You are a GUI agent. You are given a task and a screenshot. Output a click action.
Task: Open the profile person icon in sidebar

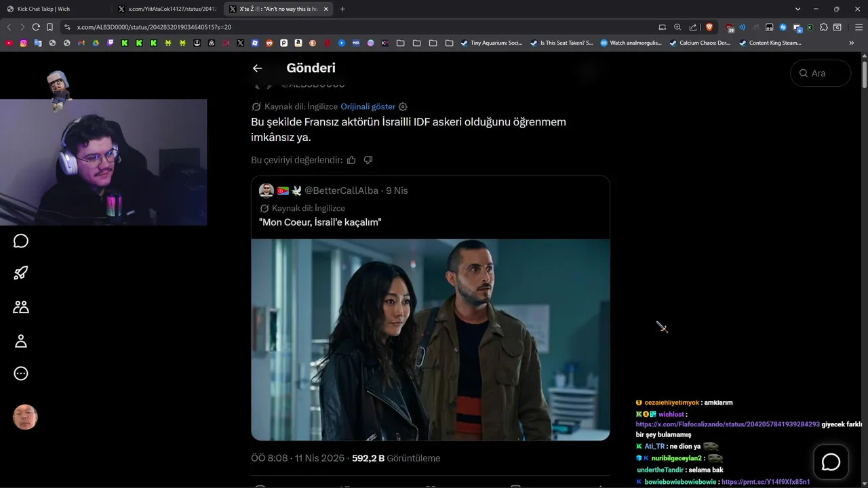pos(21,341)
